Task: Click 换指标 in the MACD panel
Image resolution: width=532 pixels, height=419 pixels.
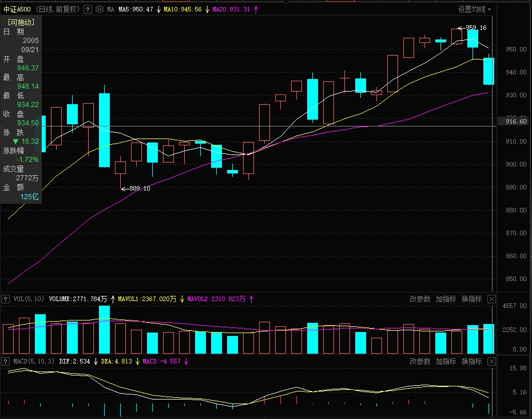Action: [x=471, y=361]
